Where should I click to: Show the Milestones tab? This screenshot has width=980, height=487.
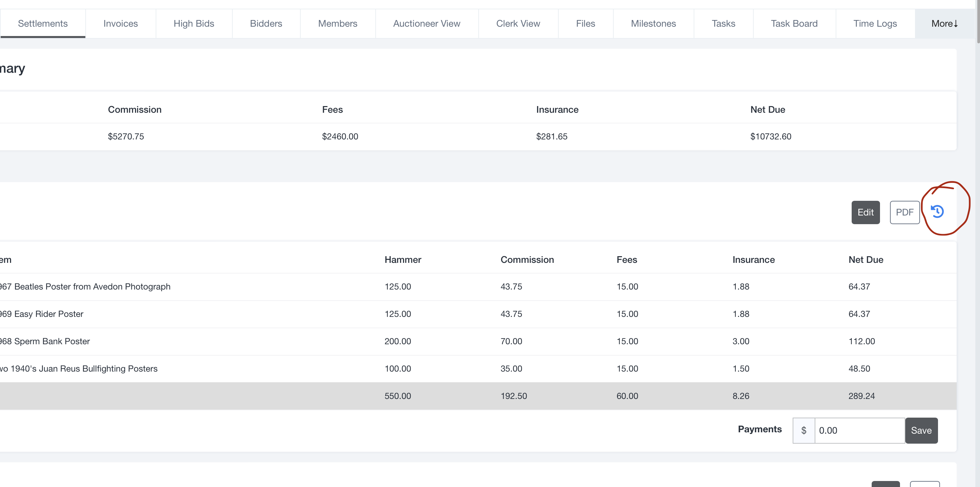pyautogui.click(x=653, y=24)
